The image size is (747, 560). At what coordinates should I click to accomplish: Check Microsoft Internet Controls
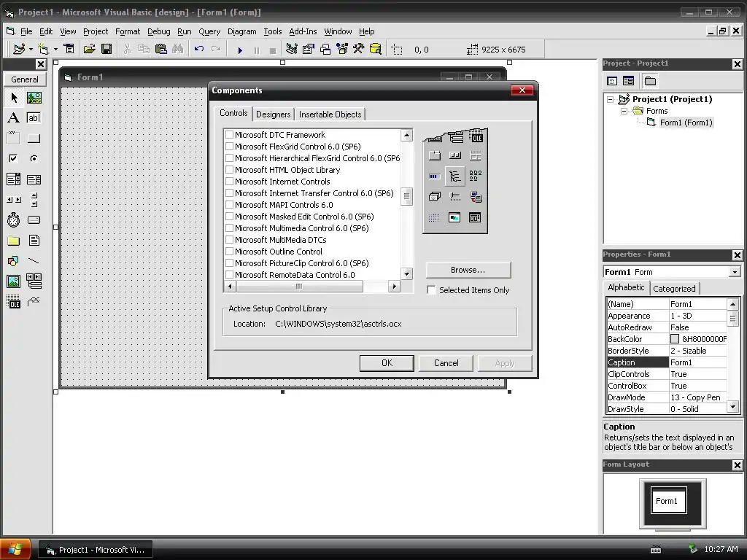point(229,182)
